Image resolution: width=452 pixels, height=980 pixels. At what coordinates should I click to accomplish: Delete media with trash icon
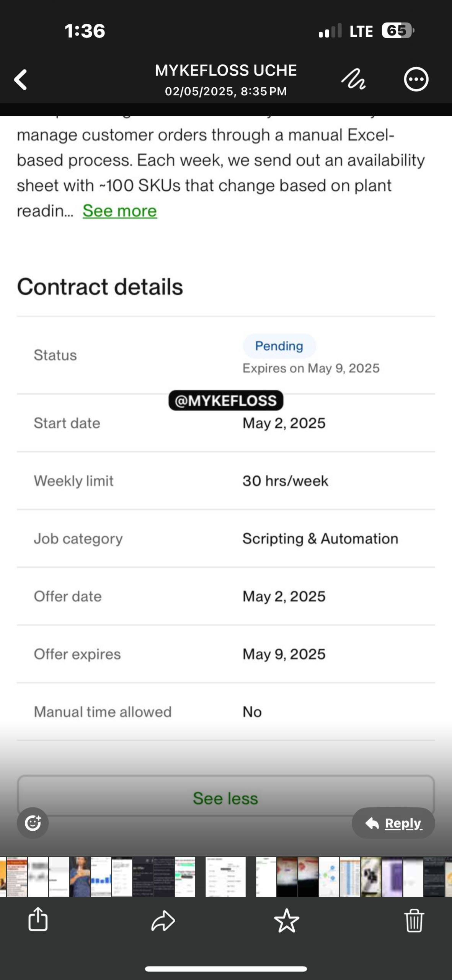[x=414, y=920]
